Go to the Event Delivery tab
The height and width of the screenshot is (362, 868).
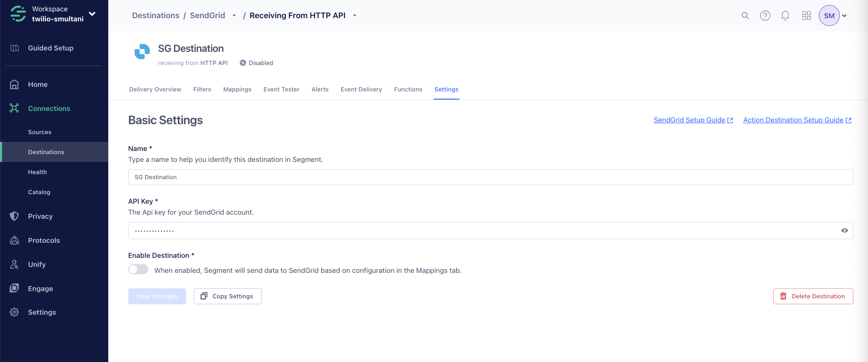(361, 90)
